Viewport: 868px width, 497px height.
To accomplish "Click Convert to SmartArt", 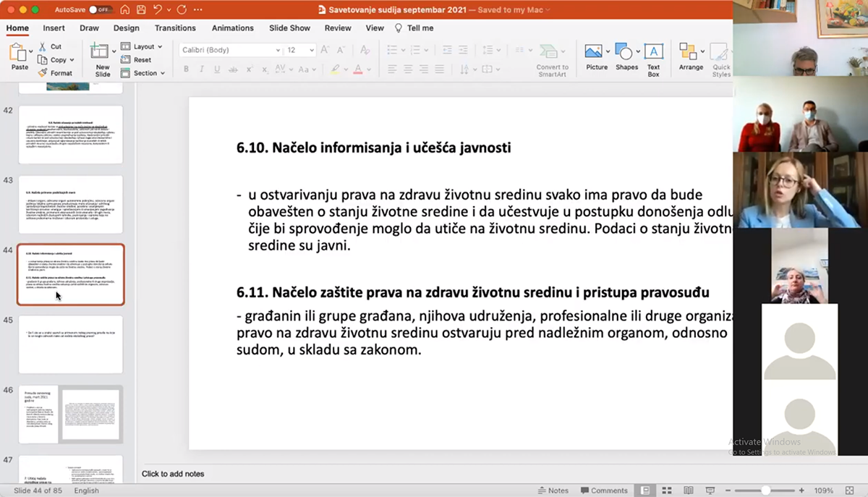I will (x=552, y=60).
